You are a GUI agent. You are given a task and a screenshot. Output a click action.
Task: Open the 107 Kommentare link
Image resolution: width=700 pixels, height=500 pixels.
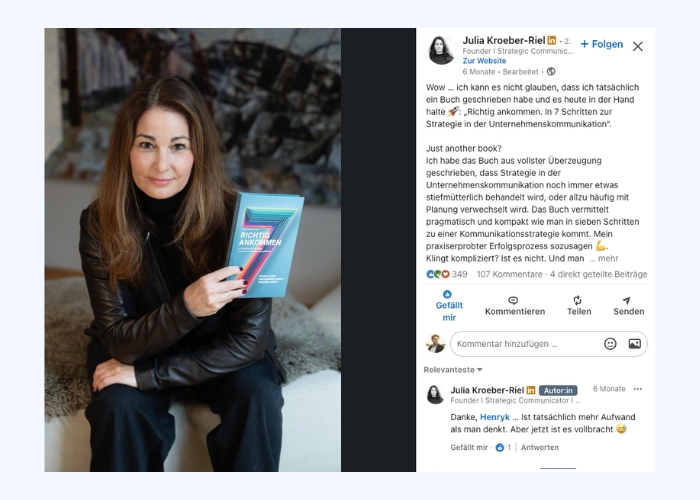click(509, 274)
